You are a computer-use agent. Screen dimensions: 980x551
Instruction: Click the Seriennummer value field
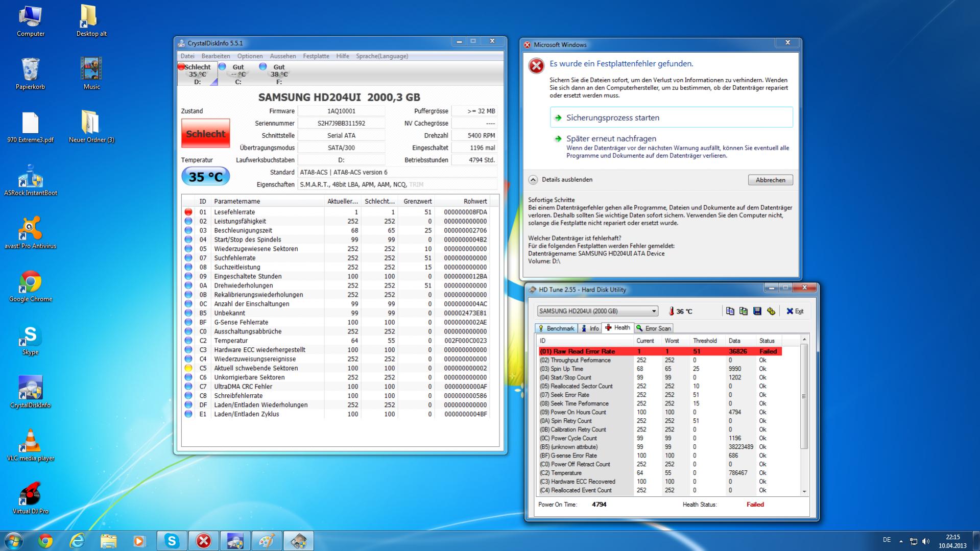click(x=341, y=123)
